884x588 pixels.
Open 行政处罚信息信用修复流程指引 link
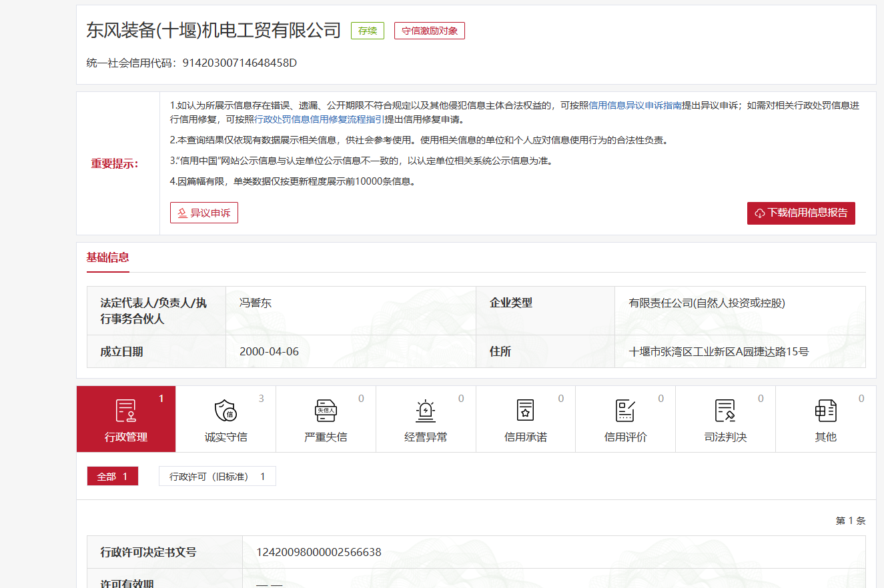pyautogui.click(x=320, y=120)
